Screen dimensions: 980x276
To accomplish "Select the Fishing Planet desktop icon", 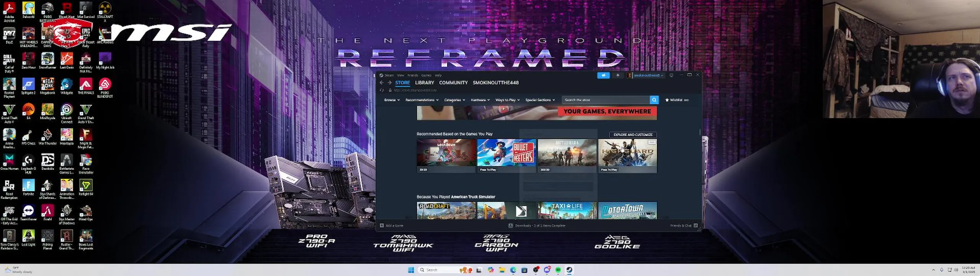I will pyautogui.click(x=47, y=240).
